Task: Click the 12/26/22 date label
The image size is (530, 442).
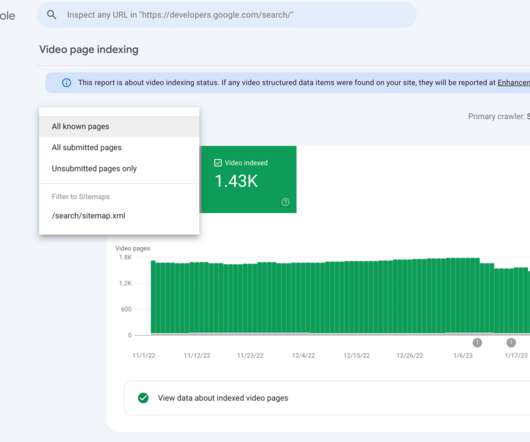Action: tap(410, 355)
